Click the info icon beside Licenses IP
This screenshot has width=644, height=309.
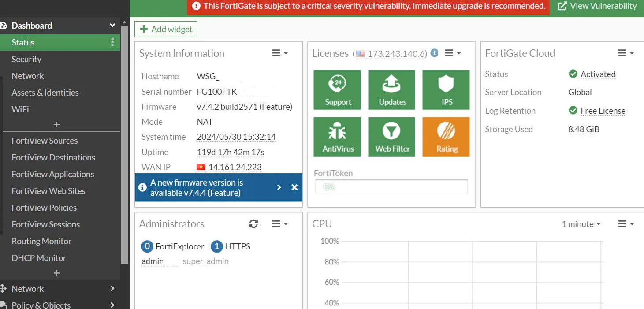tap(434, 53)
